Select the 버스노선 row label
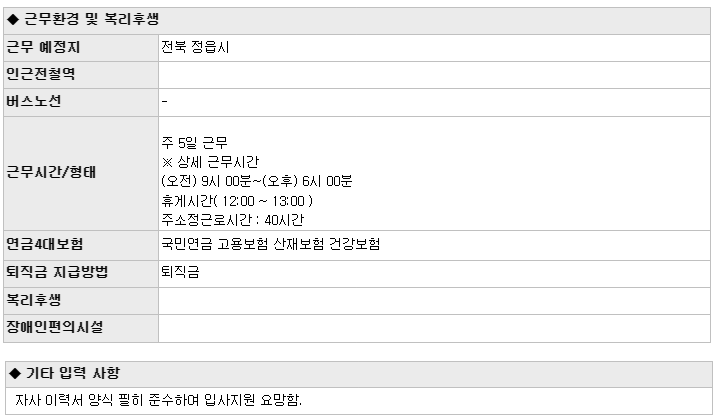Viewport: 720px width, 420px height. click(x=81, y=102)
